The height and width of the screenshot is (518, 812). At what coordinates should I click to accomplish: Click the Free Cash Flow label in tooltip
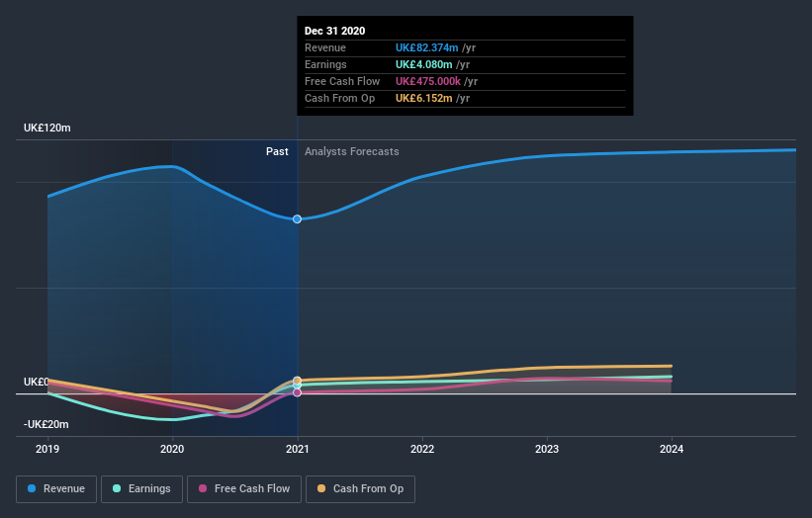pyautogui.click(x=342, y=81)
